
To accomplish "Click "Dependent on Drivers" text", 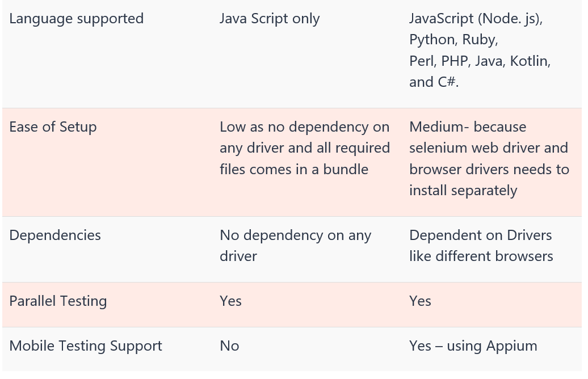I will click(x=480, y=235).
